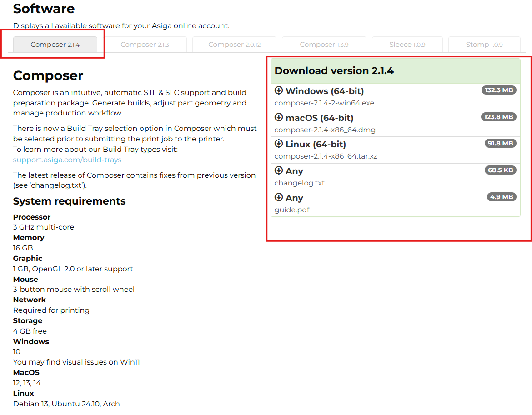
Task: Download composer-2.1.4-2-win64.exe file
Action: [324, 103]
